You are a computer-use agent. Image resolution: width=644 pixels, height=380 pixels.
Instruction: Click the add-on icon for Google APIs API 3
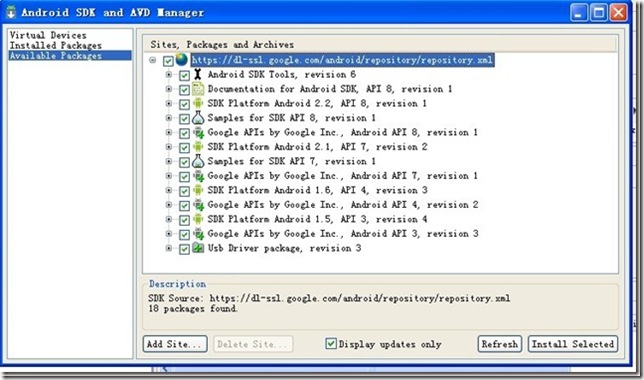(x=198, y=234)
